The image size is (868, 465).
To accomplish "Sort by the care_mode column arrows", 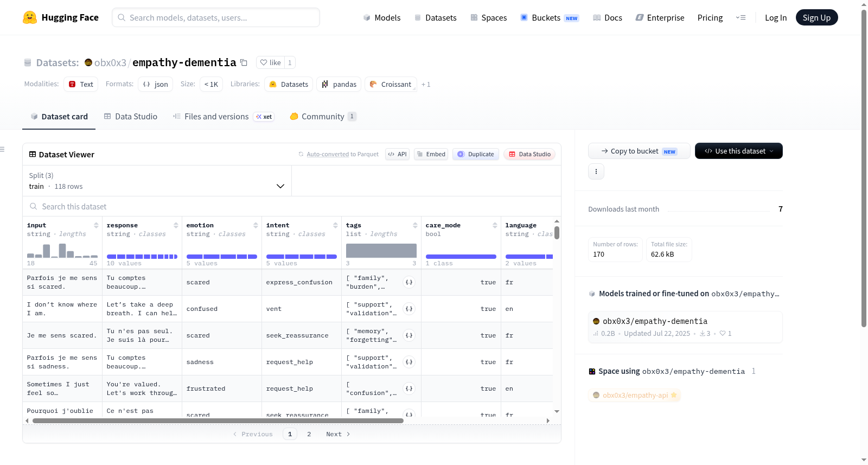I will [495, 225].
